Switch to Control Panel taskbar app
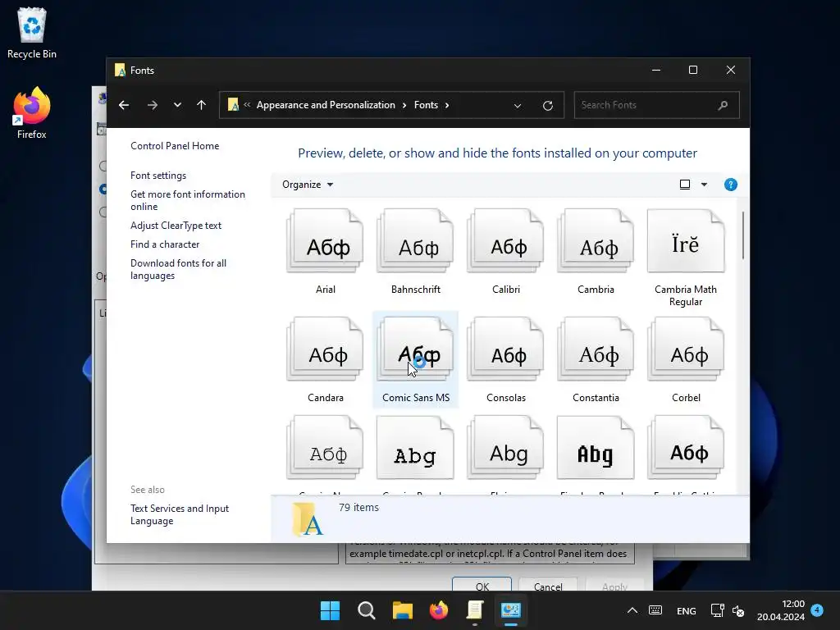 coord(511,610)
